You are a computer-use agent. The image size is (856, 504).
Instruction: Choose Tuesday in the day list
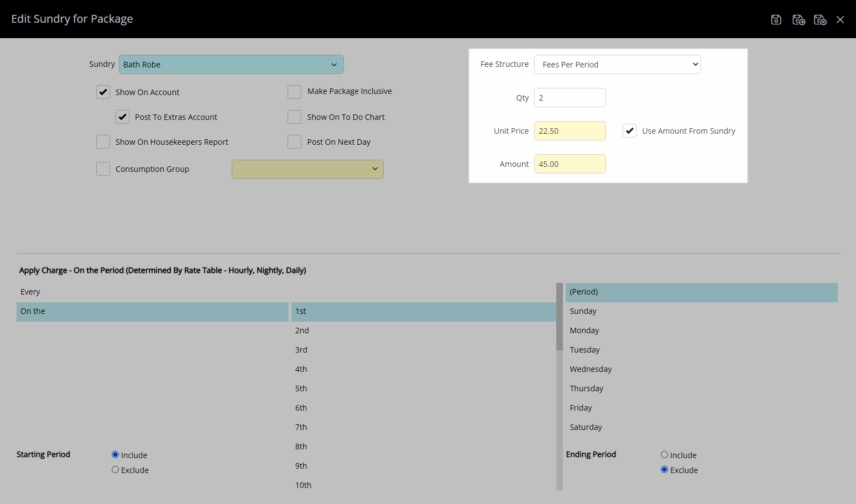pyautogui.click(x=701, y=350)
